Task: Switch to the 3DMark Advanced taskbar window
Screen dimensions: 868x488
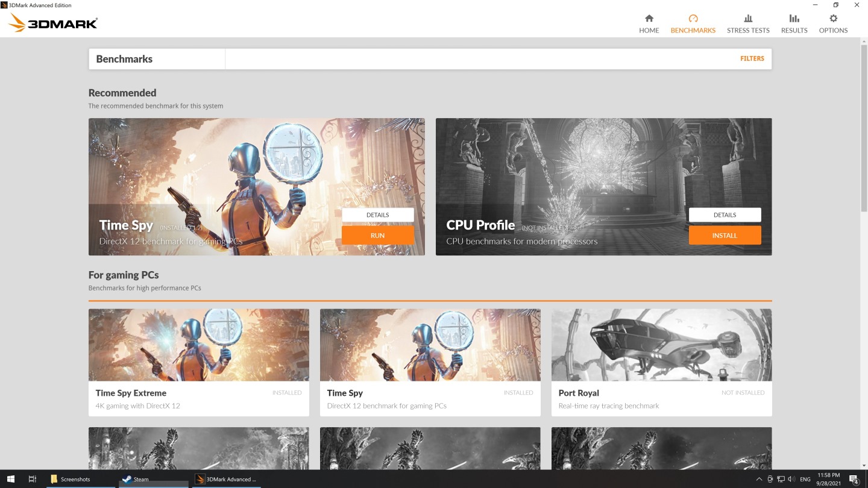Action: tap(227, 479)
